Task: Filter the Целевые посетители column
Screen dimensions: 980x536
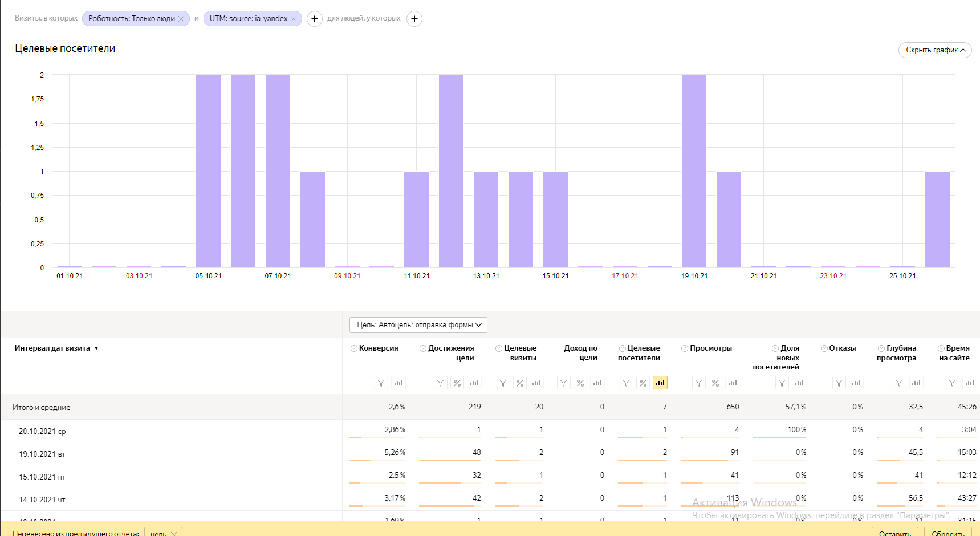Action: tap(627, 383)
